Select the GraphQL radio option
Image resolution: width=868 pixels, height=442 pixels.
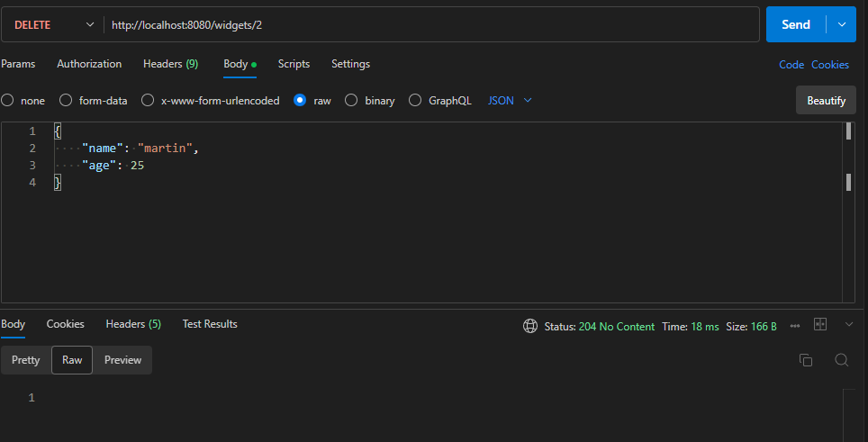[415, 100]
